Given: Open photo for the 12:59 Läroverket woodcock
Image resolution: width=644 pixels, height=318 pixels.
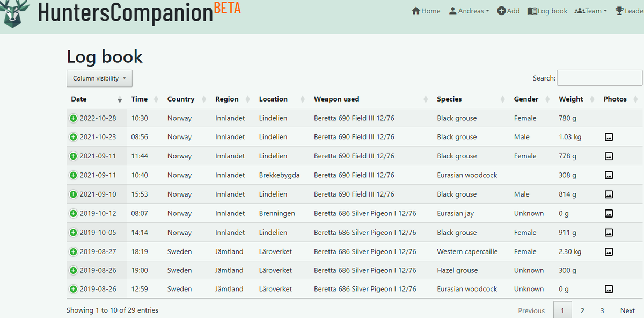Looking at the screenshot, I should pyautogui.click(x=609, y=289).
